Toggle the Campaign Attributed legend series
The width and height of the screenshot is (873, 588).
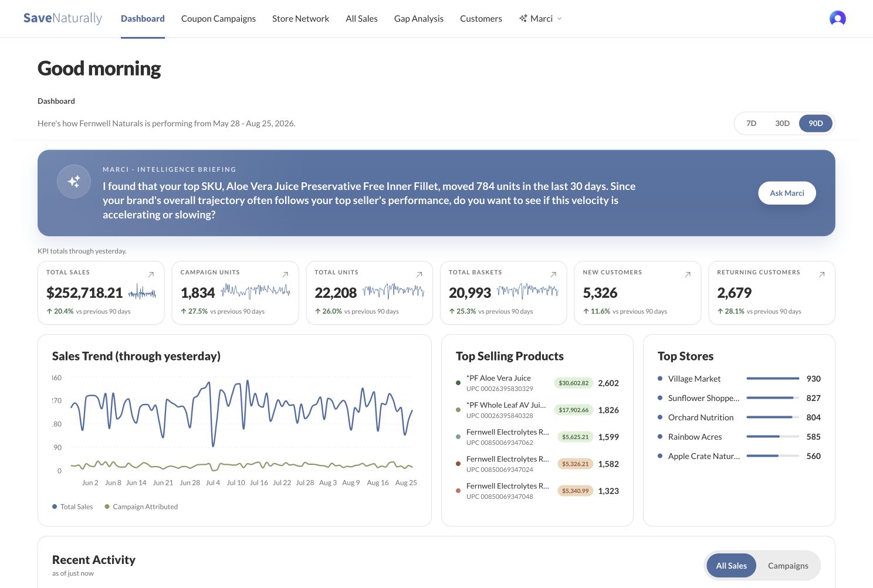point(141,507)
